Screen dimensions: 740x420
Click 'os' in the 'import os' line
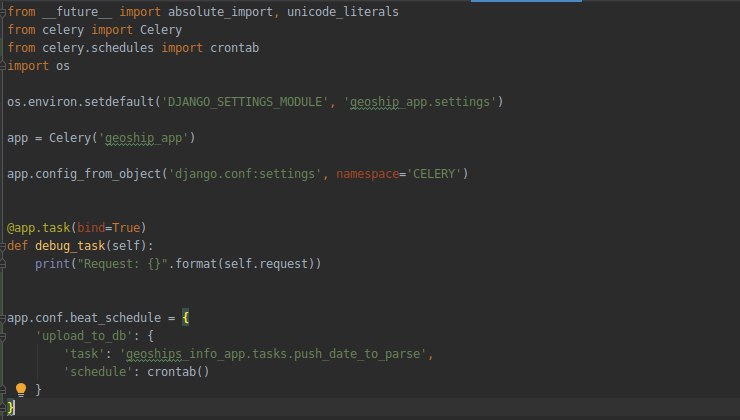tap(63, 66)
